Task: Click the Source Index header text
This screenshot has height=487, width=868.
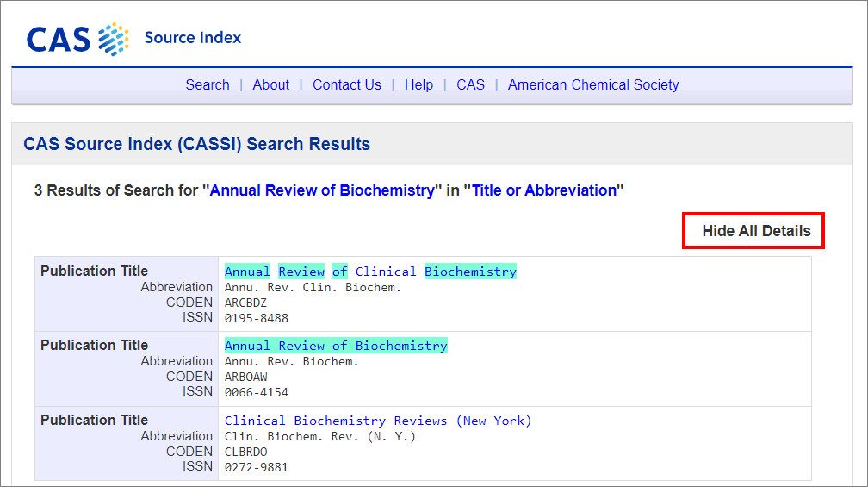Action: click(x=193, y=38)
